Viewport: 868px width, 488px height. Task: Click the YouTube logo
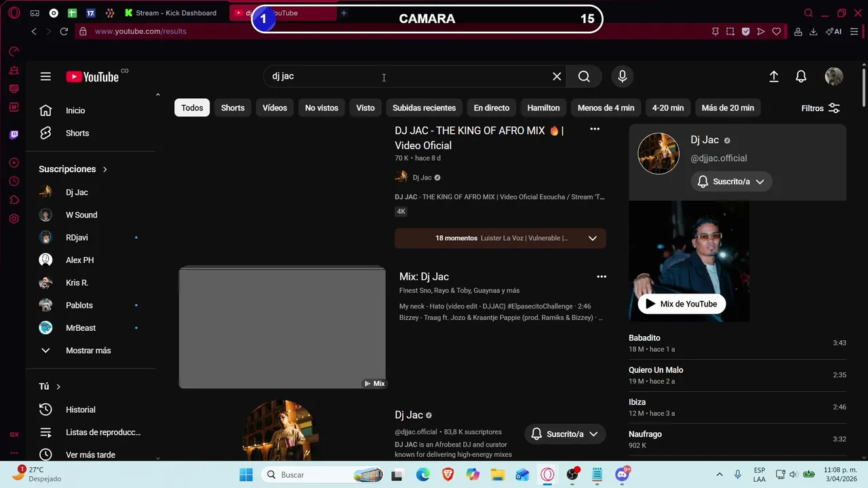92,77
